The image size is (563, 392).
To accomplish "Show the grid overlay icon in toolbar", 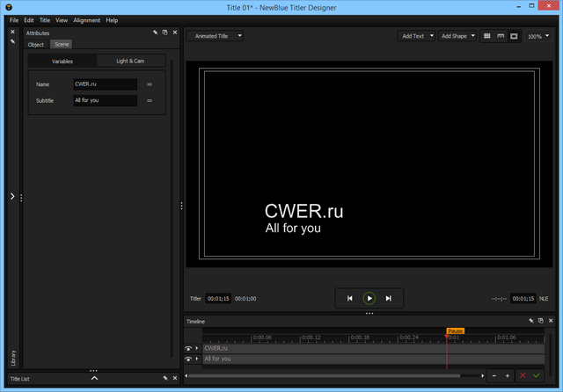I will point(487,36).
